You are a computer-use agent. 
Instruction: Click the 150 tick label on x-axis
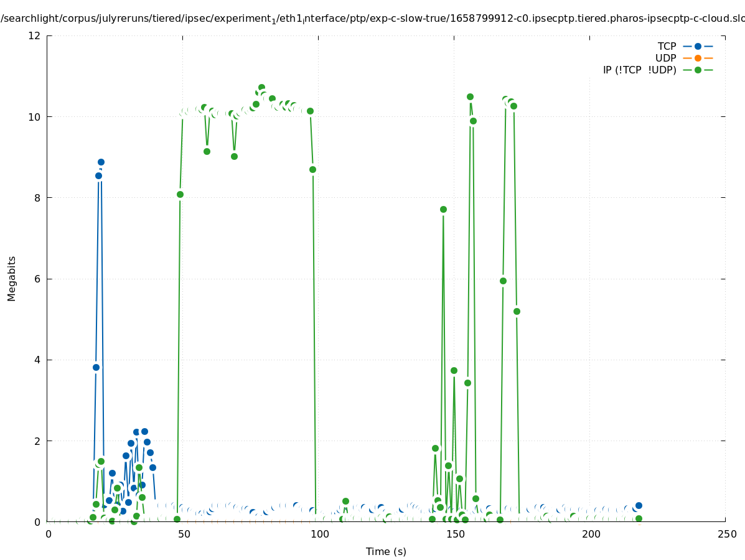455,534
